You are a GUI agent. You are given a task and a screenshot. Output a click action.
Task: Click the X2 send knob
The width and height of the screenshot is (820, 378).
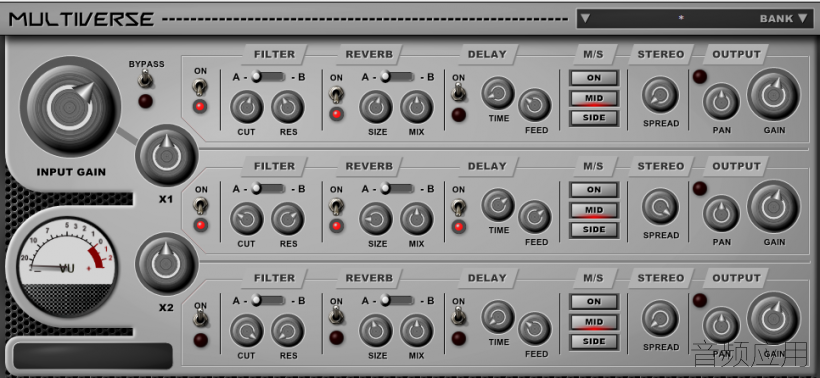[x=166, y=264]
